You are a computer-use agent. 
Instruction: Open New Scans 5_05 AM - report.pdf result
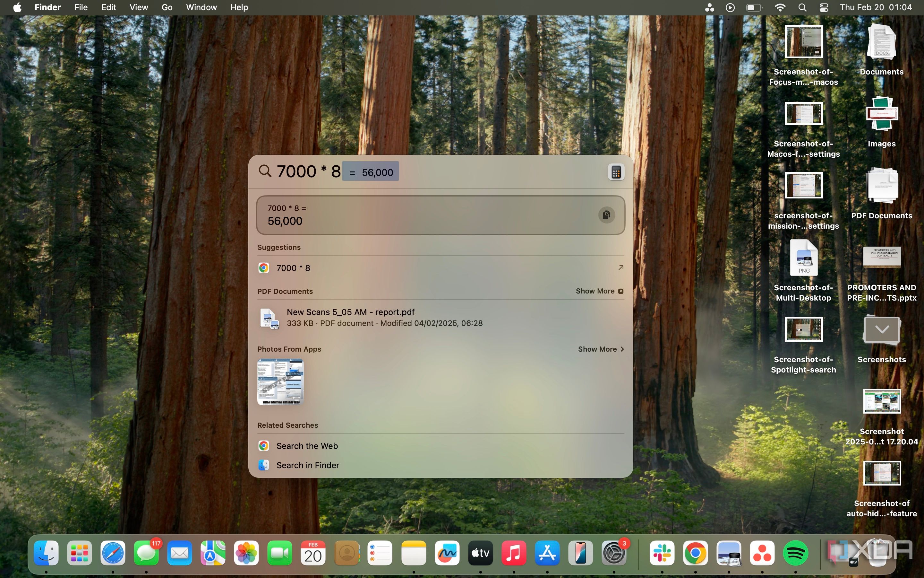click(441, 318)
